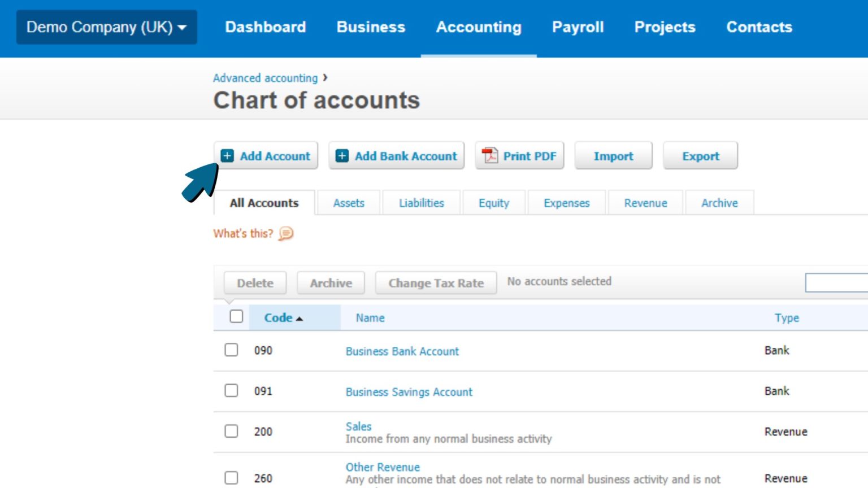Check the select-all checkbox in the table header
This screenshot has width=868, height=488.
(235, 317)
